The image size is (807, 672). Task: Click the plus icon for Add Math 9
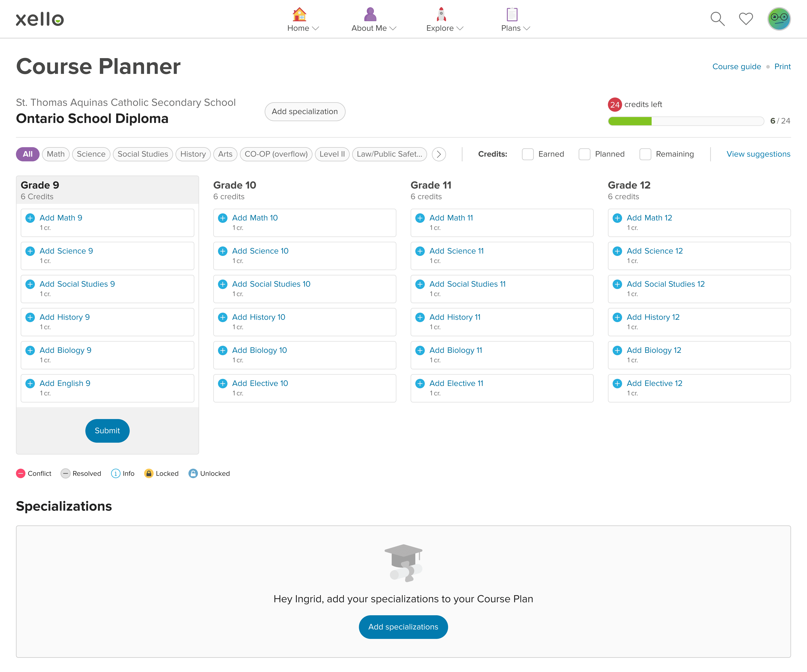pos(30,218)
